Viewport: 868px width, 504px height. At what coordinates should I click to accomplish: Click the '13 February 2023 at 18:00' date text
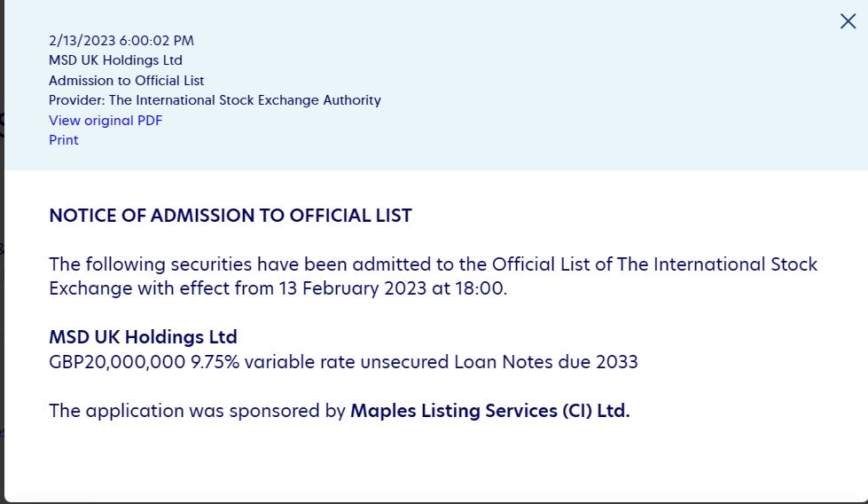coord(391,289)
